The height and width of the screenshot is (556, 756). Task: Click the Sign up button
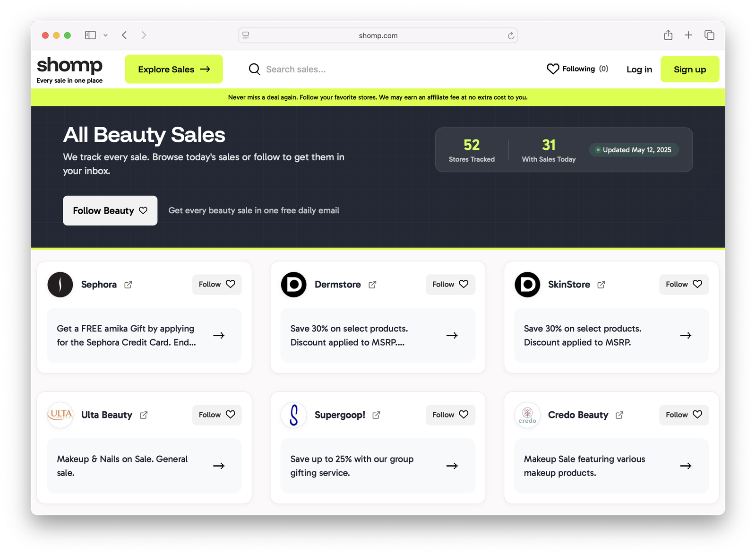[x=690, y=69]
